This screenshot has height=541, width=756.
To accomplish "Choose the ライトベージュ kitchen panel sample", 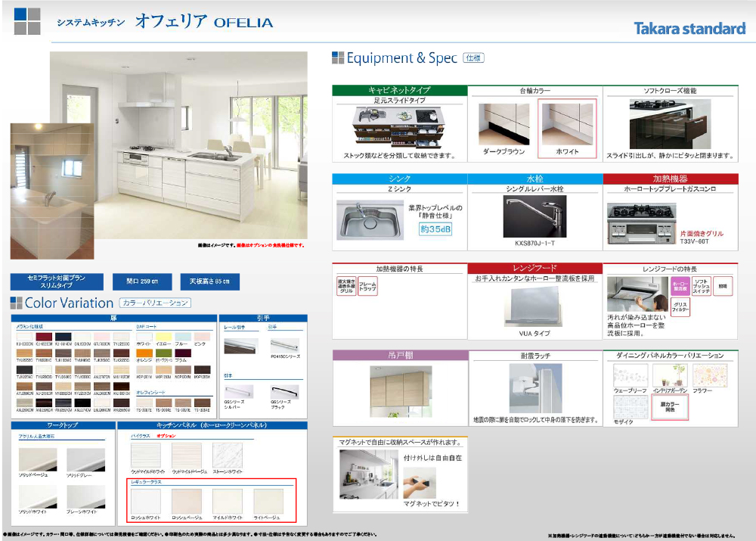I will coord(268,501).
